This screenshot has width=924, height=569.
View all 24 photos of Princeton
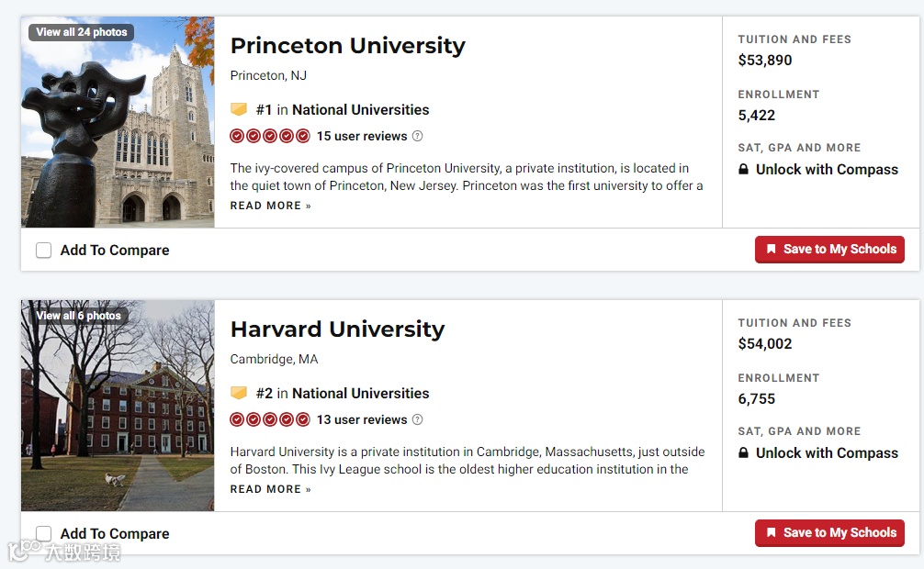(x=82, y=32)
